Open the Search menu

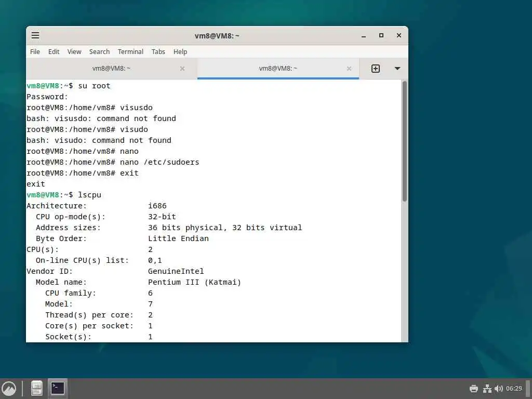99,51
